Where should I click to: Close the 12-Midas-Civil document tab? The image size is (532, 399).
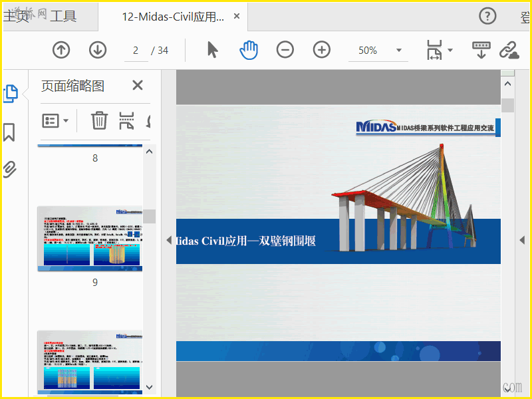237,16
